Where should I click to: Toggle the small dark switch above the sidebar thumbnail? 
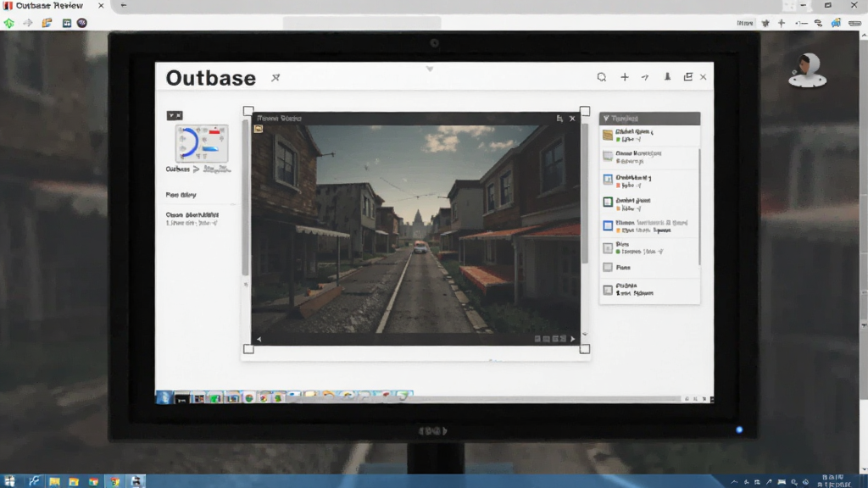click(x=175, y=115)
